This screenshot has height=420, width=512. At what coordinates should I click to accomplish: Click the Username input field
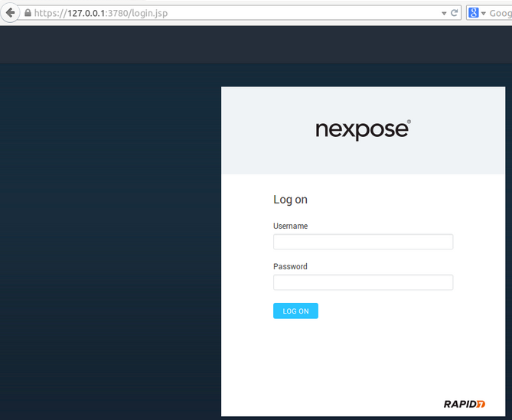click(363, 242)
